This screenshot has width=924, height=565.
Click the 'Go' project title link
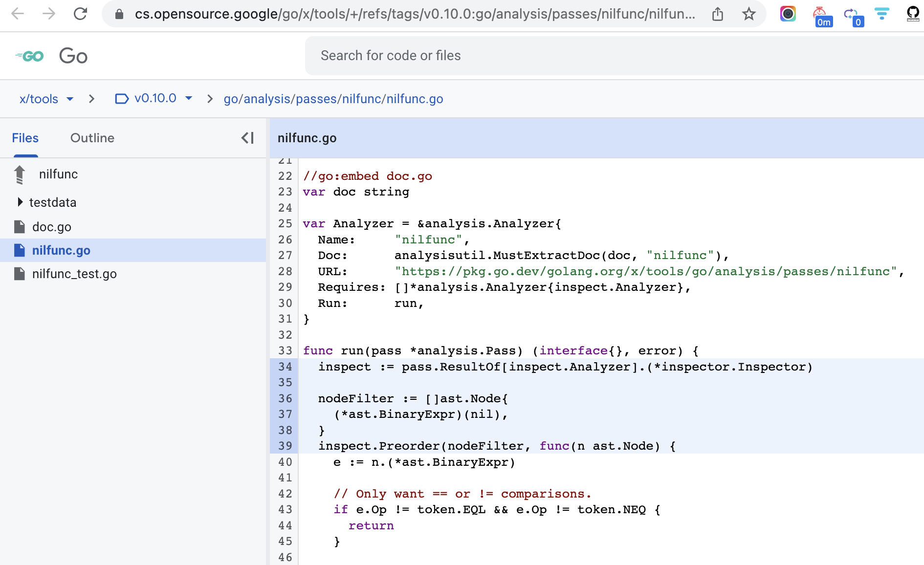(73, 56)
